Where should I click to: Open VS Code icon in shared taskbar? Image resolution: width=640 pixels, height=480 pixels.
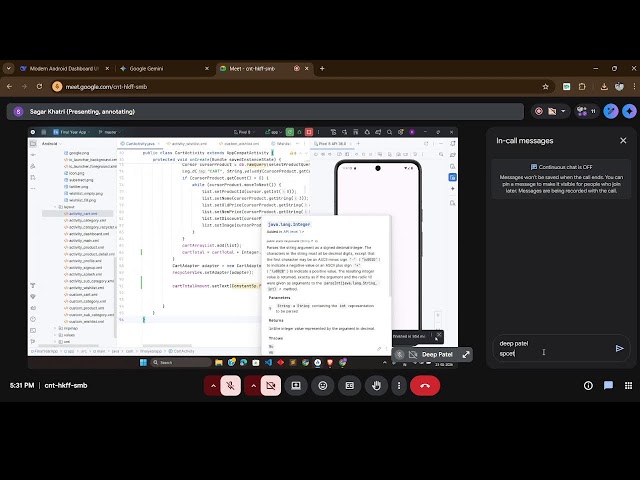click(x=268, y=362)
